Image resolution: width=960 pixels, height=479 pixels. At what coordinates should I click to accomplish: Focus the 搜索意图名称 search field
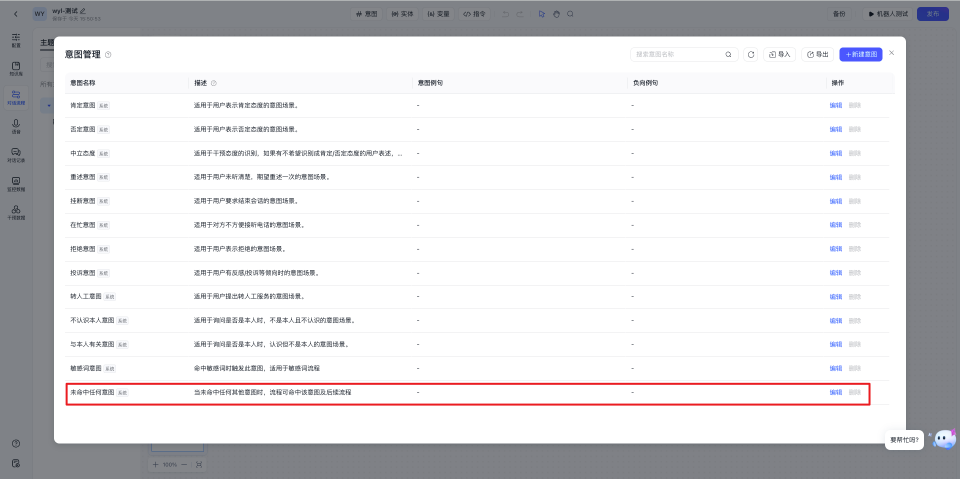point(675,54)
